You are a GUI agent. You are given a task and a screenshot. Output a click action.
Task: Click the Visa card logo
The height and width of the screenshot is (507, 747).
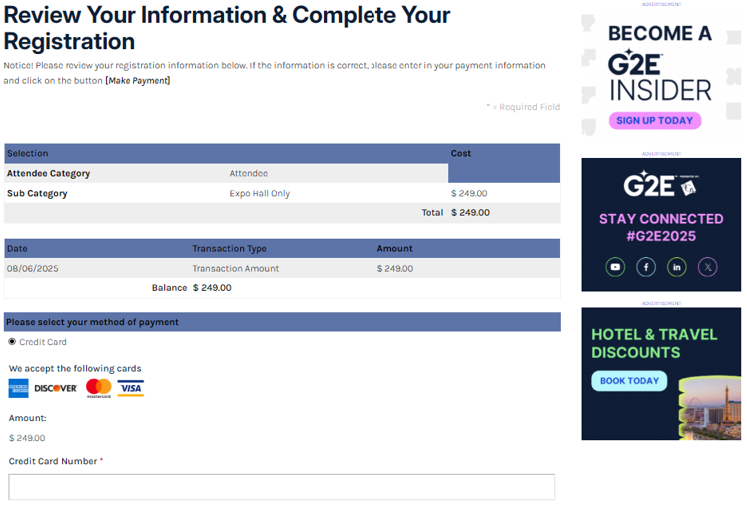click(x=131, y=388)
